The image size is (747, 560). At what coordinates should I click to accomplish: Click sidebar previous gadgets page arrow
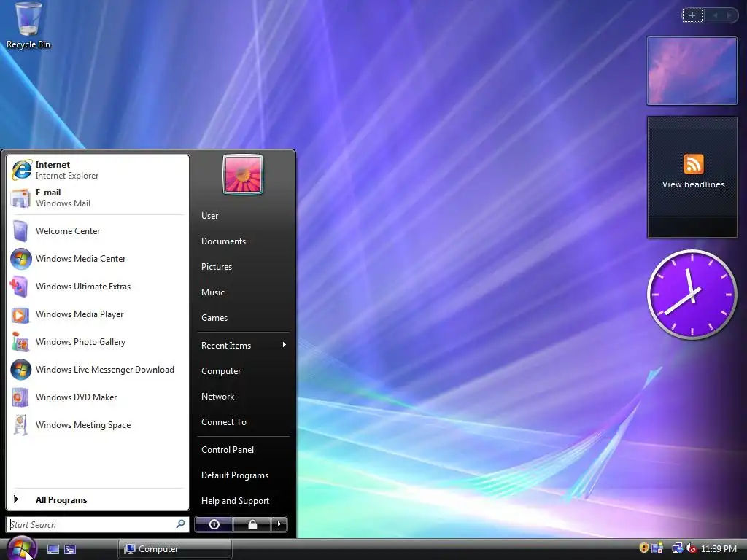pos(715,15)
